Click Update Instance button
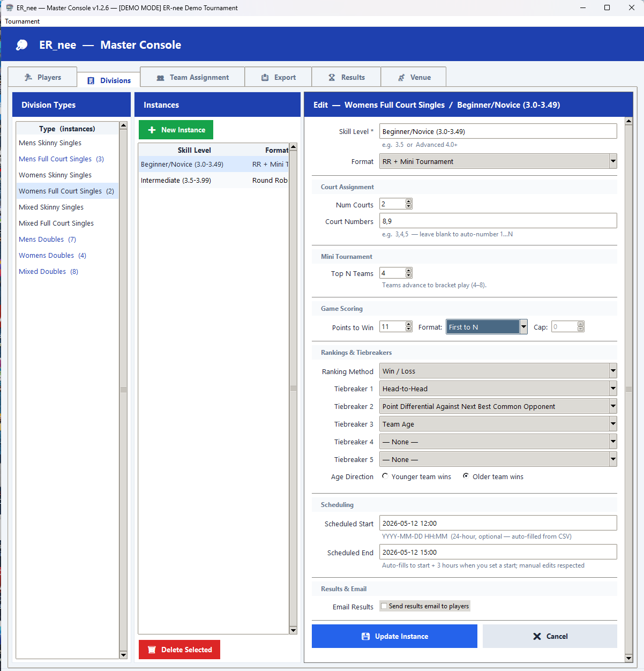The width and height of the screenshot is (644, 671). pyautogui.click(x=394, y=636)
